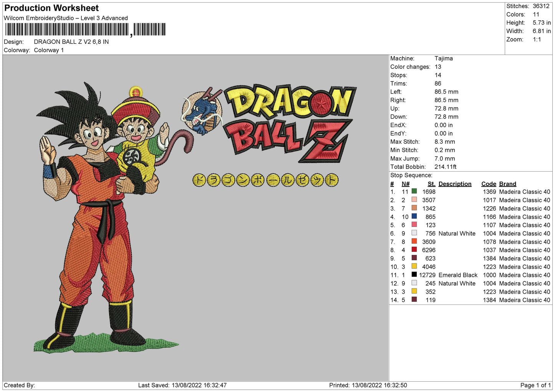
Task: Click the Page 1 of 1 indicator
Action: [x=536, y=385]
